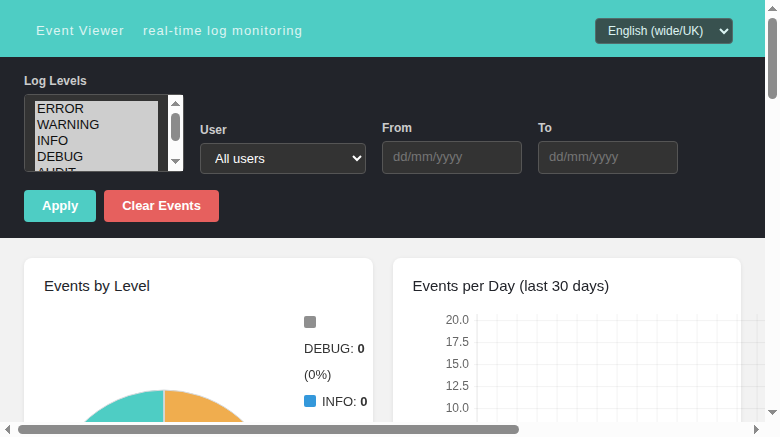Open the English (wide/UK) language dropdown
This screenshot has height=437, width=780.
[x=664, y=31]
